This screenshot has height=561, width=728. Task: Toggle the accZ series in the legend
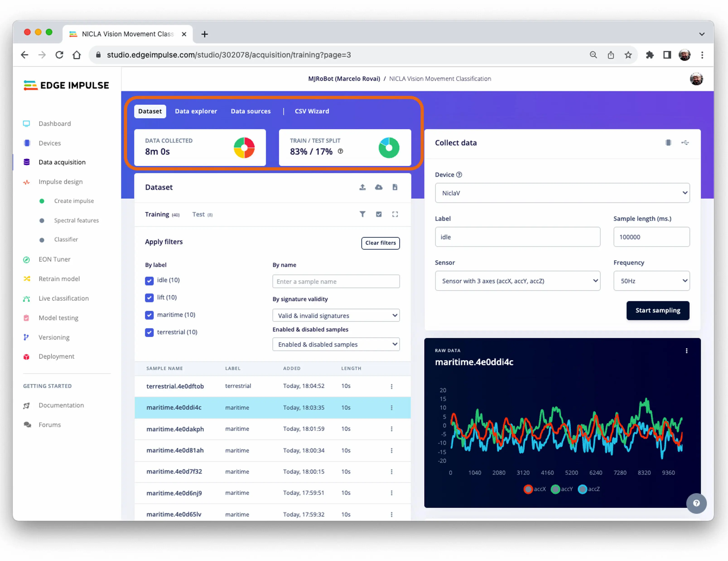pyautogui.click(x=589, y=489)
